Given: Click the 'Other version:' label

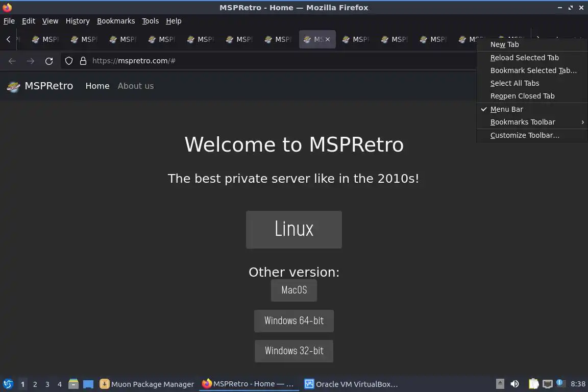Looking at the screenshot, I should tap(294, 272).
